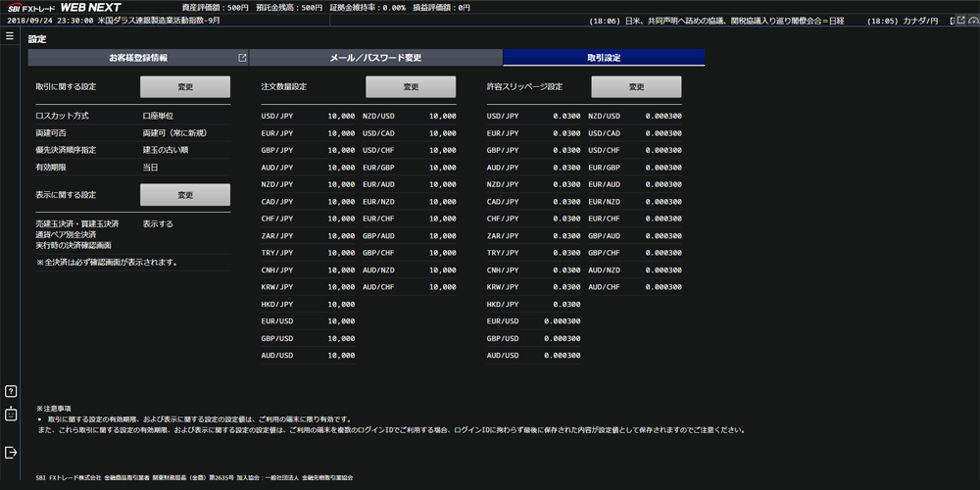980x490 pixels.
Task: Open the hamburger menu in the sidebar
Action: pos(10,36)
